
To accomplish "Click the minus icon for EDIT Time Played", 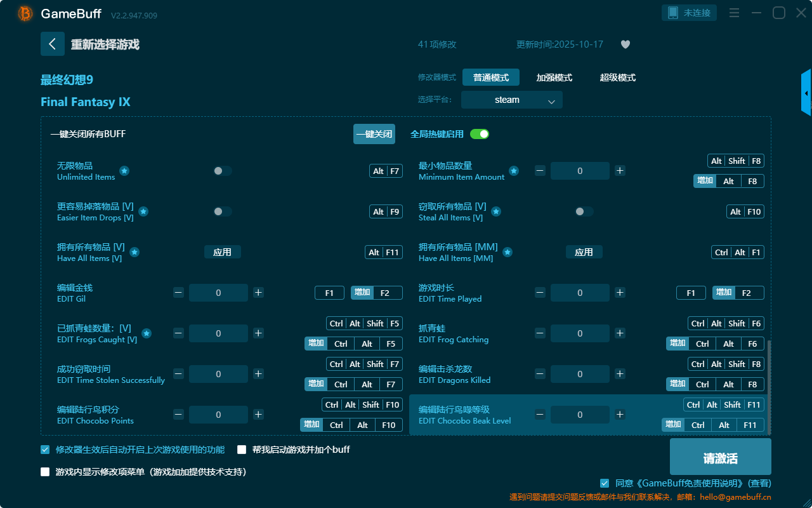I will 540,293.
